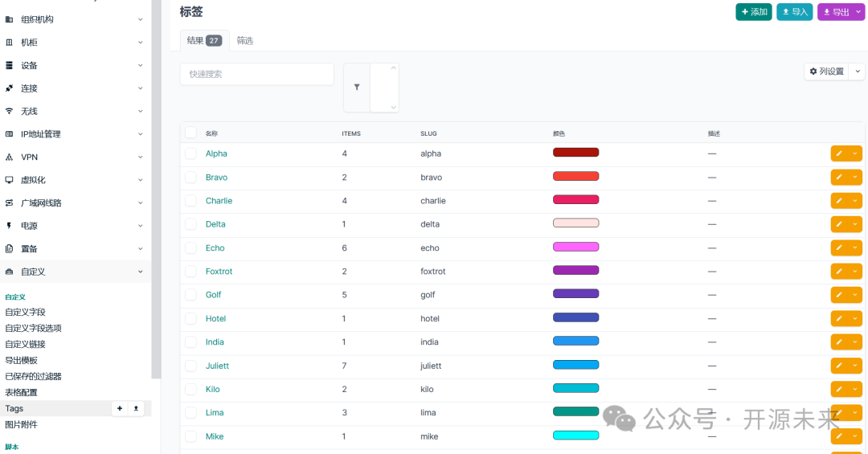
Task: Click the green 添加 button
Action: (753, 11)
